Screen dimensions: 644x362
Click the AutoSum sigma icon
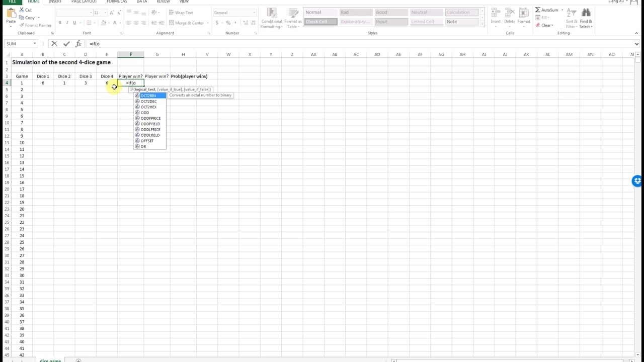(x=538, y=10)
